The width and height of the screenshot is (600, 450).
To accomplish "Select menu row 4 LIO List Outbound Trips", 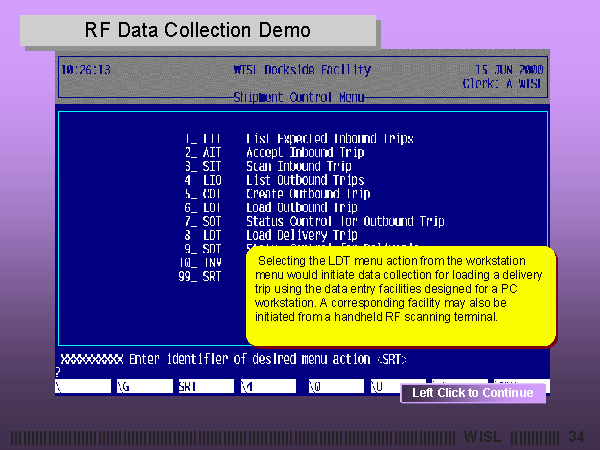I will pos(274,180).
